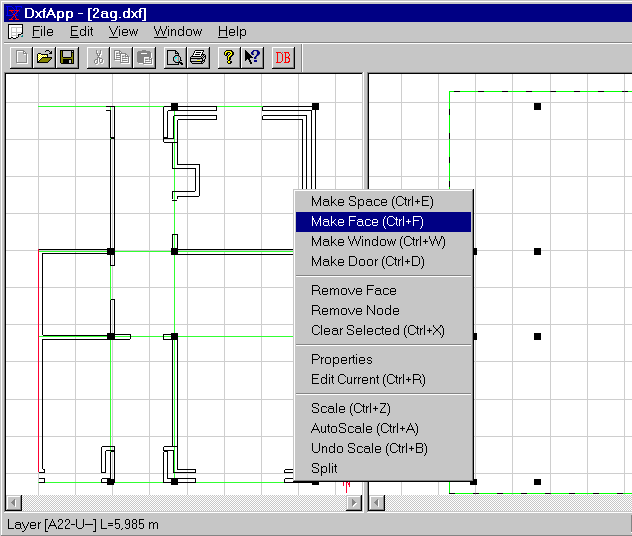Open the Window menu
This screenshot has width=632, height=536.
click(178, 31)
